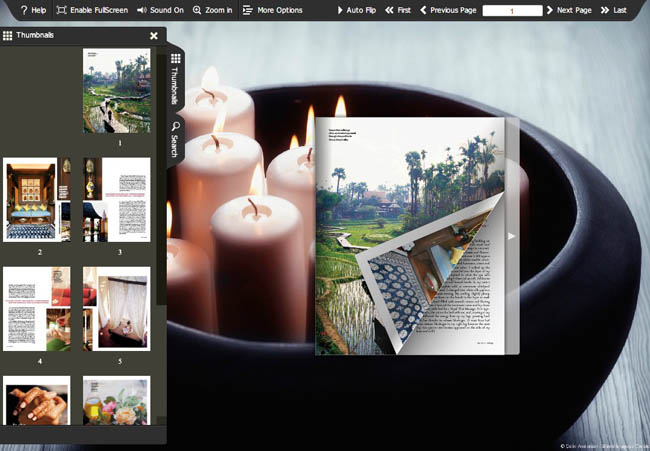
Task: Open page 1 thumbnail
Action: [x=116, y=91]
